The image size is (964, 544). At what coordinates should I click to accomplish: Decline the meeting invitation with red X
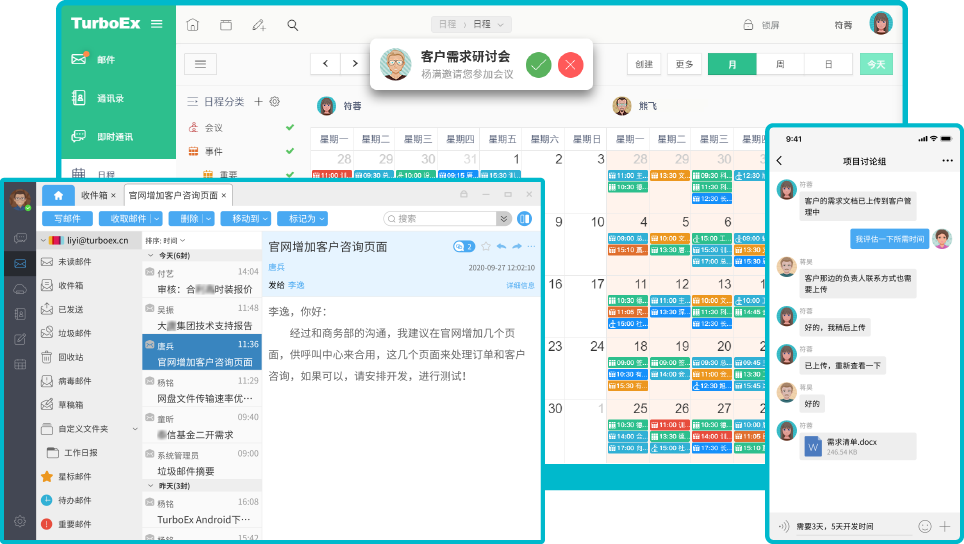pos(570,65)
